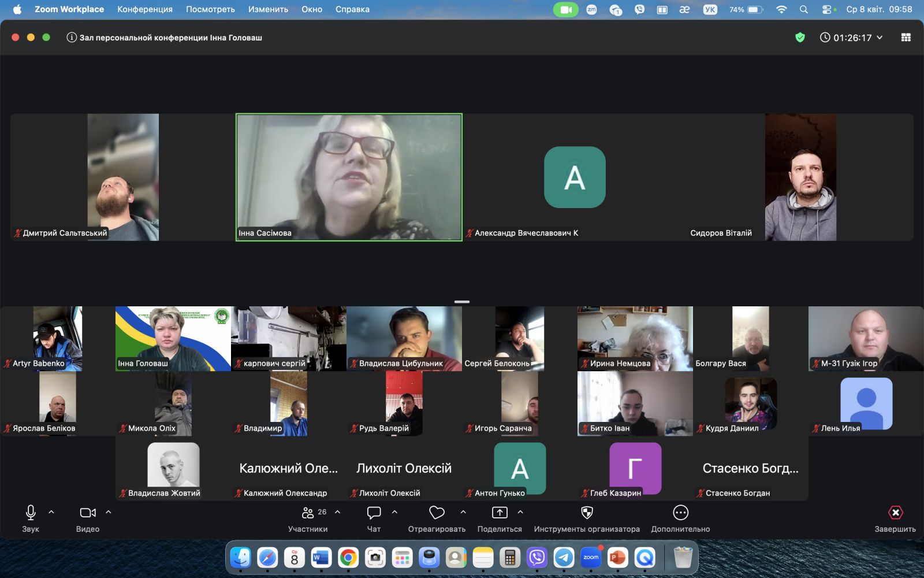Viewport: 924px width, 578px height.
Task: Open the Справка menu
Action: pyautogui.click(x=352, y=9)
